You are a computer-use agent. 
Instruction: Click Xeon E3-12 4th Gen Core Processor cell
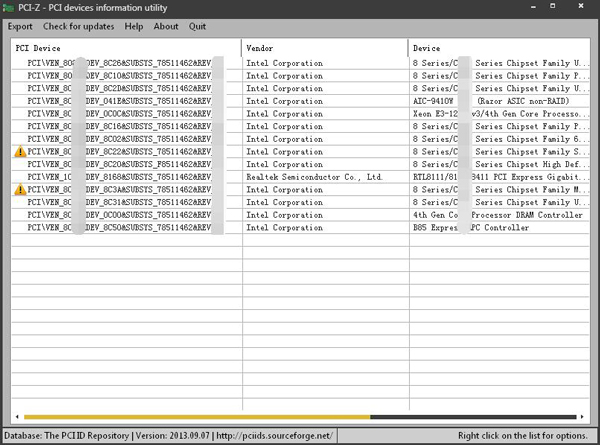tap(501, 114)
